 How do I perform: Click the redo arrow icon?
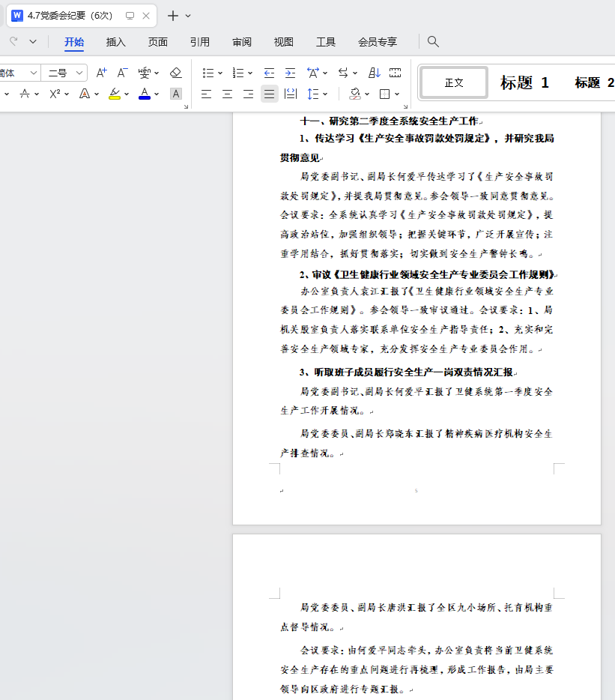13,41
